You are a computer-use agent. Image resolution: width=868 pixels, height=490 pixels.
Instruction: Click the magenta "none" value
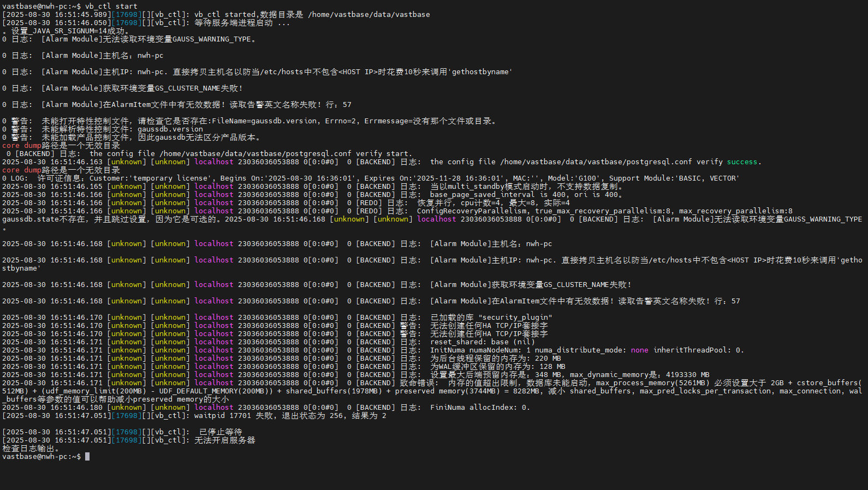coord(640,350)
